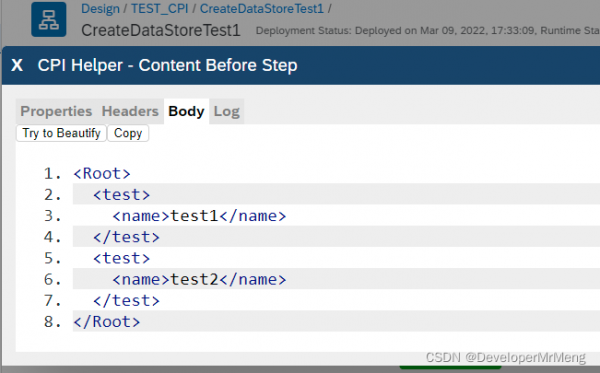Open the CreateDataStoreTest1 breadcrumb link

262,8
